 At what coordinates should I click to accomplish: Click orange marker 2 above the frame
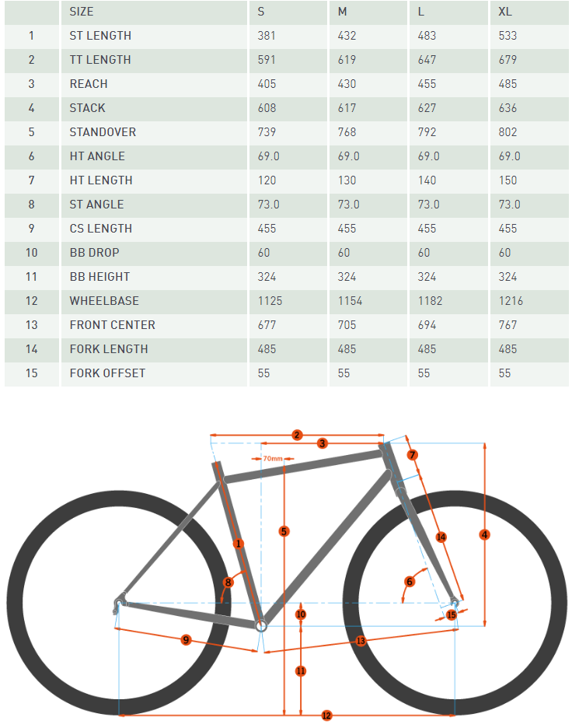tap(297, 434)
